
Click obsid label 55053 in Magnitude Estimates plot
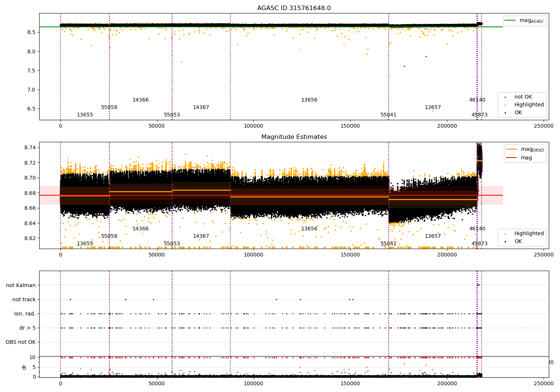click(172, 244)
